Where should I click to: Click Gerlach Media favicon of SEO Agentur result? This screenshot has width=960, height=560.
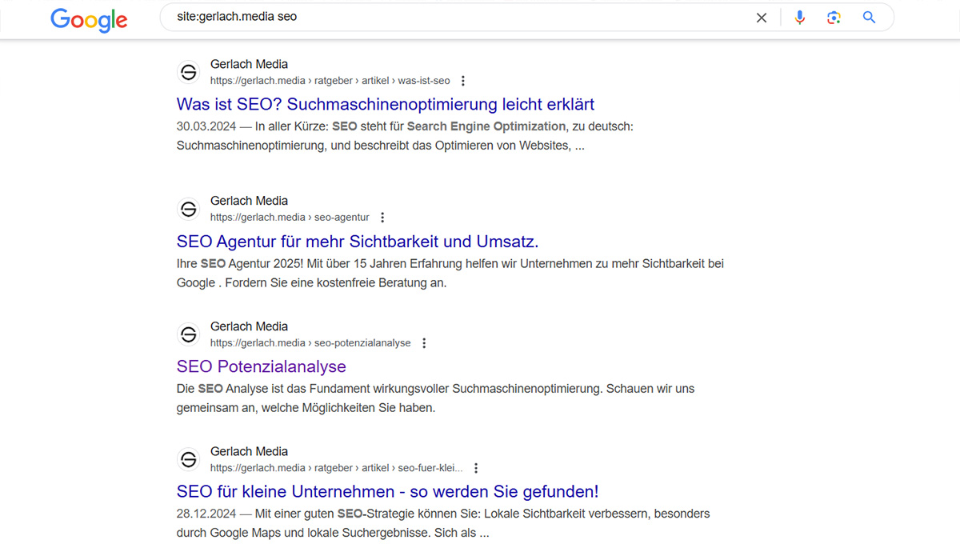click(189, 209)
